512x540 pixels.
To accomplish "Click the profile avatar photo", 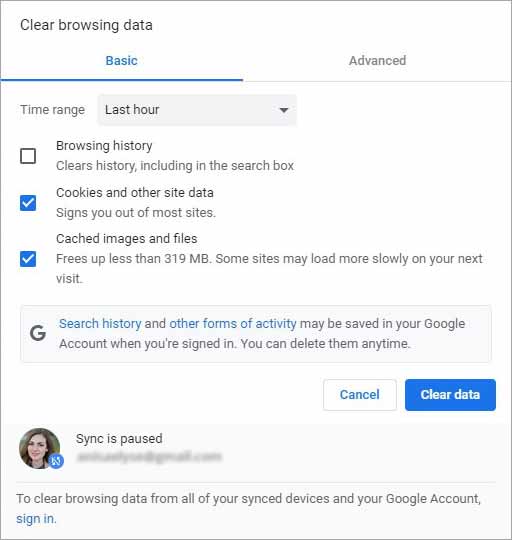I will (40, 448).
